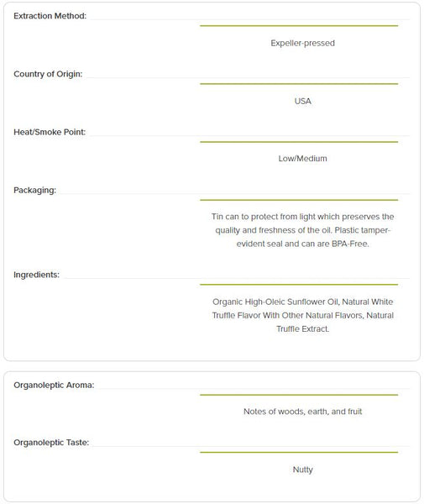Select the USA value text

(x=302, y=101)
